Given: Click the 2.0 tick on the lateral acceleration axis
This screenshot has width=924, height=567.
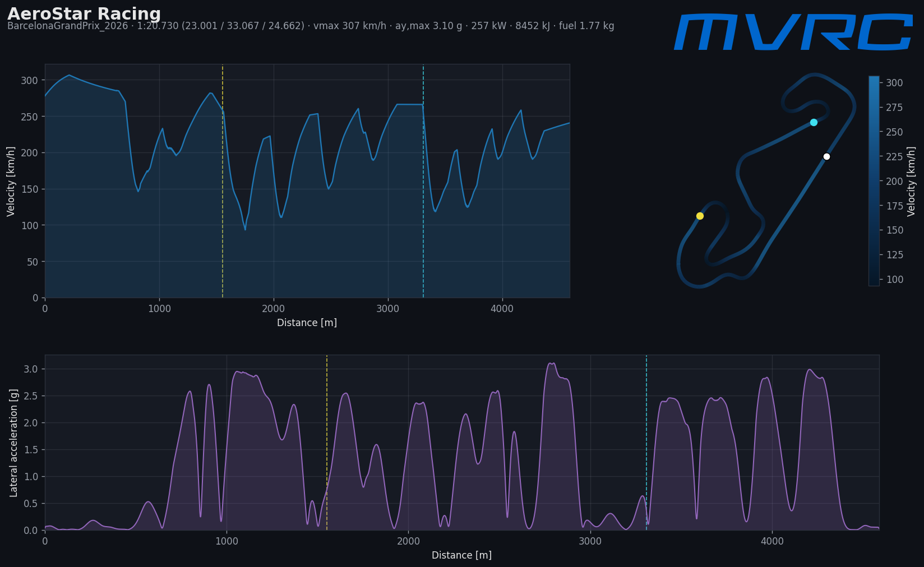Looking at the screenshot, I should (x=31, y=423).
